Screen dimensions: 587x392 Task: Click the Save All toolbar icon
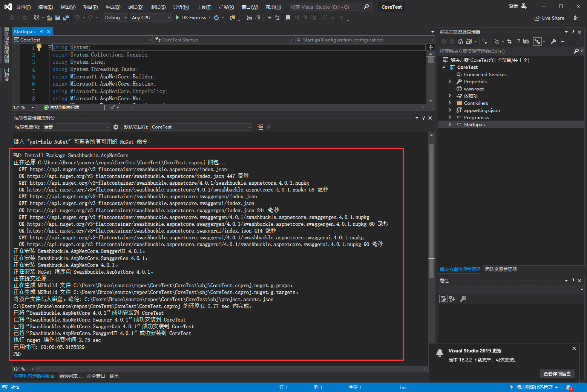click(66, 18)
